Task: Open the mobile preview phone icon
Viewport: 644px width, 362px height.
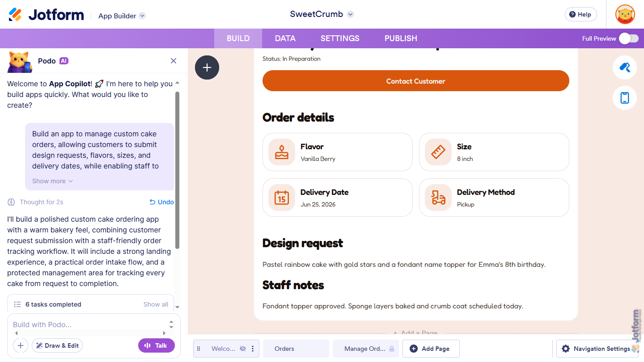Action: [x=624, y=98]
